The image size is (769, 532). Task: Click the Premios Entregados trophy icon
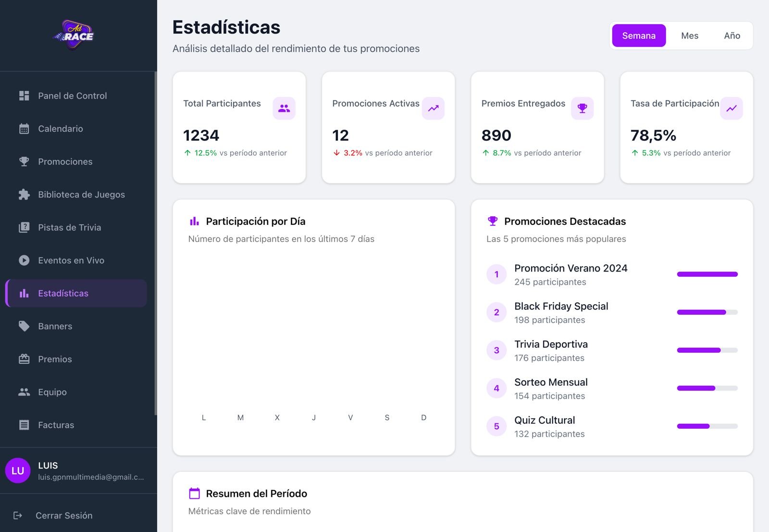(582, 109)
